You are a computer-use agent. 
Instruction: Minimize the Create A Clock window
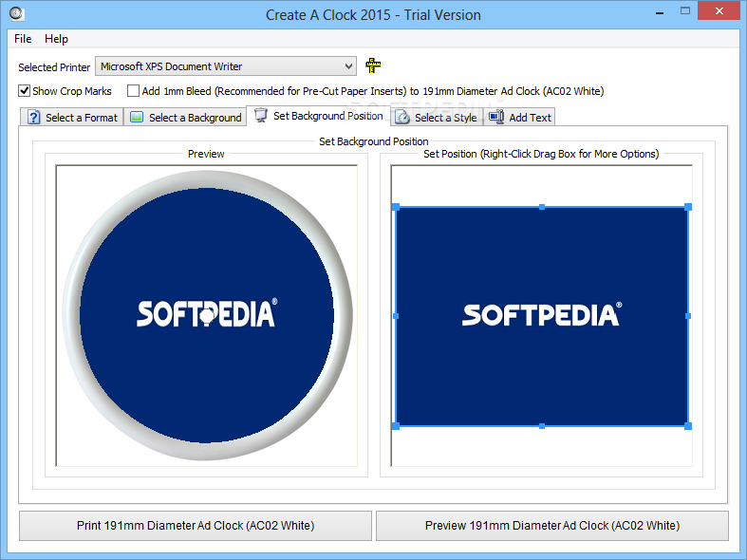click(660, 11)
